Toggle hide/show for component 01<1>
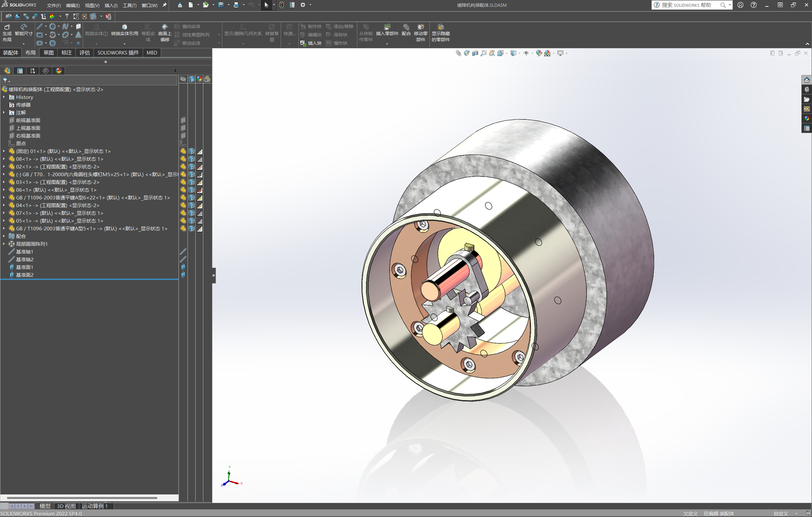Screen dimensions: 812x517 183,151
